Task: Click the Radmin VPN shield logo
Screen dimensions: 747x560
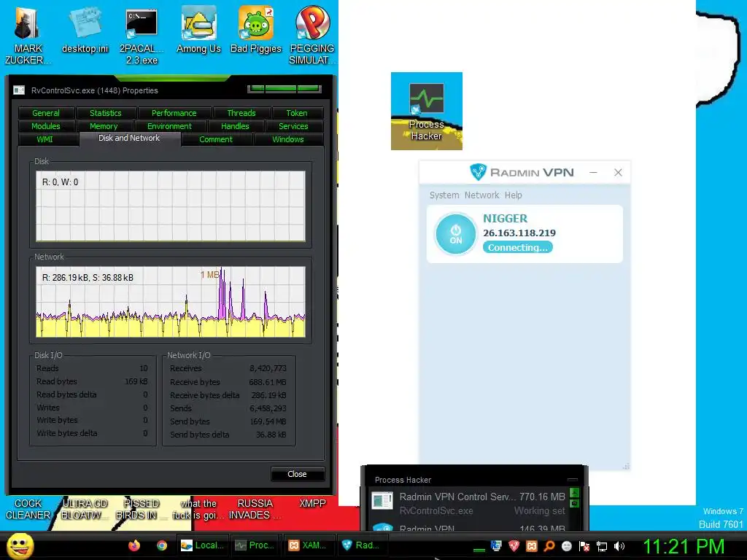Action: coord(477,171)
